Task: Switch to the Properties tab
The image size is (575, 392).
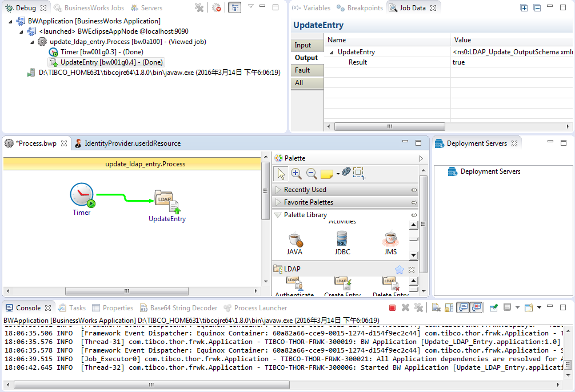Action: [x=113, y=308]
